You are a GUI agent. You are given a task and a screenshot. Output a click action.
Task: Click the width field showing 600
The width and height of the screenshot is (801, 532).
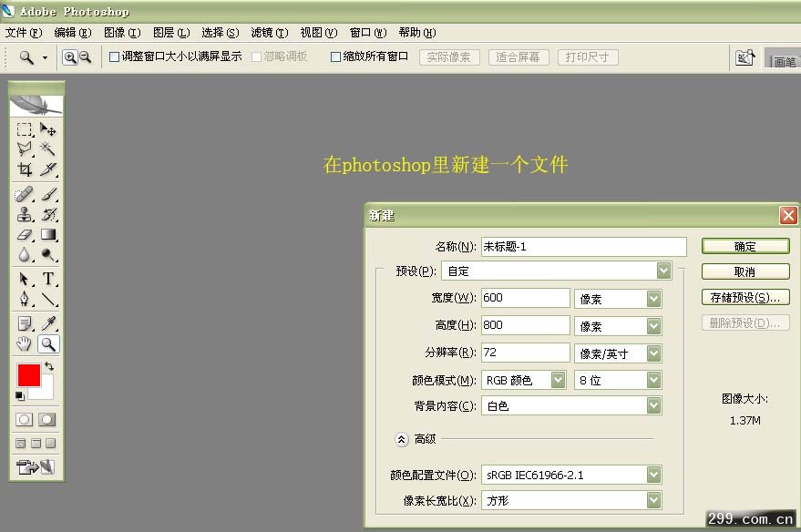(x=525, y=298)
